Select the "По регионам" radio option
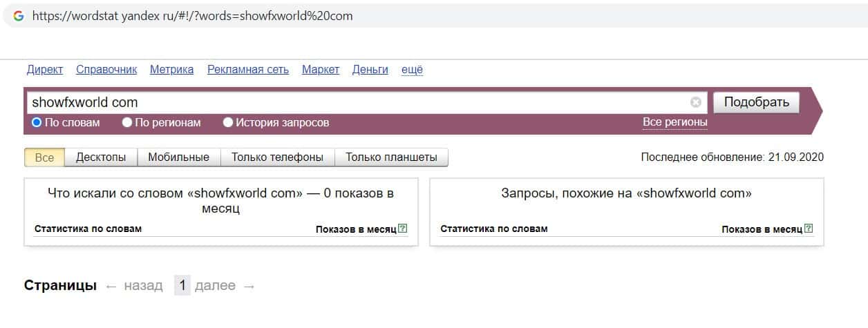This screenshot has height=328, width=868. (127, 123)
